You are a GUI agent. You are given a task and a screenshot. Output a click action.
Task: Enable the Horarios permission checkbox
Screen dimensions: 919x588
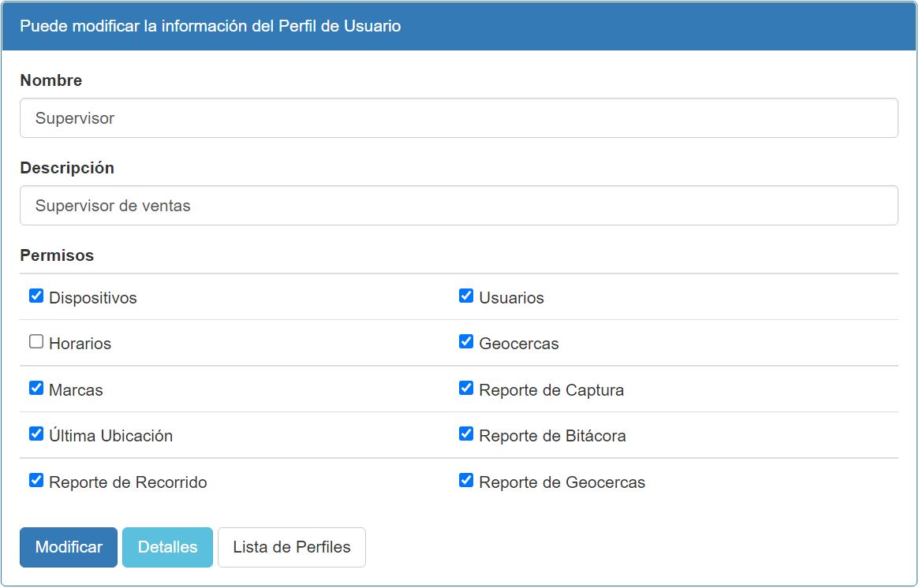(36, 342)
